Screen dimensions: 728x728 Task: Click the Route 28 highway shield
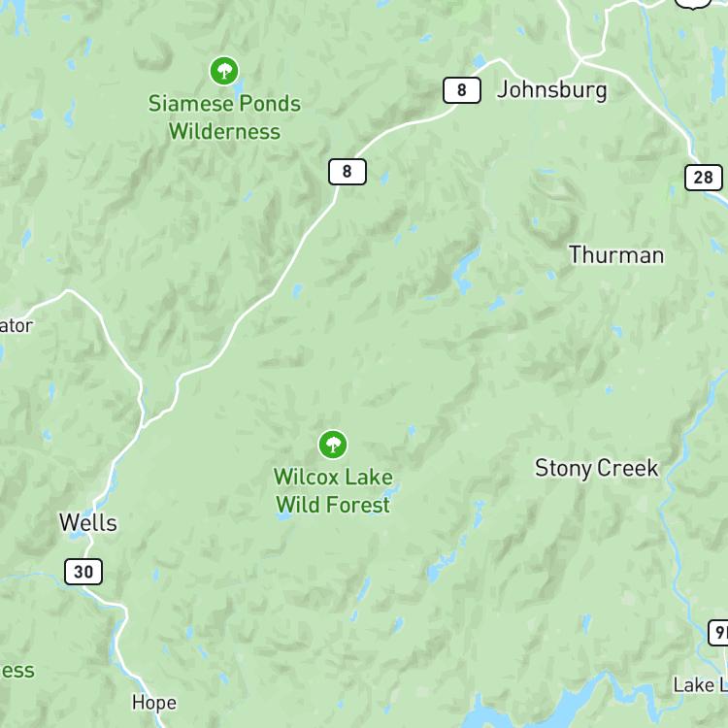704,178
